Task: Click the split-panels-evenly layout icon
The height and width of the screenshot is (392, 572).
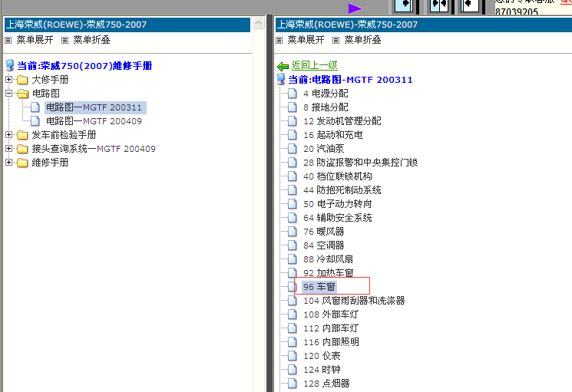Action: pos(439,5)
